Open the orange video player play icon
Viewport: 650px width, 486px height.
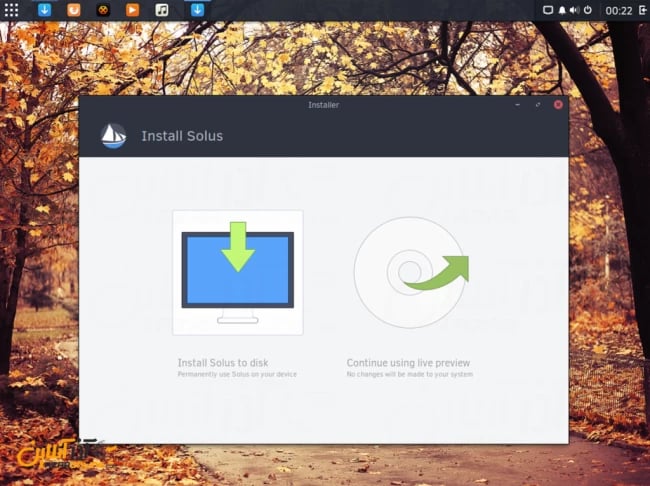click(x=132, y=10)
